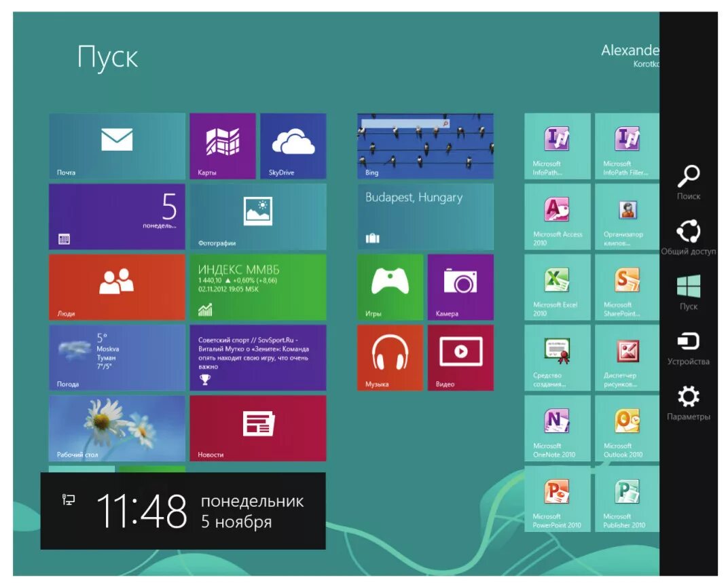Click the Устройства devices charm
Screen dimensions: 728x583
689,348
